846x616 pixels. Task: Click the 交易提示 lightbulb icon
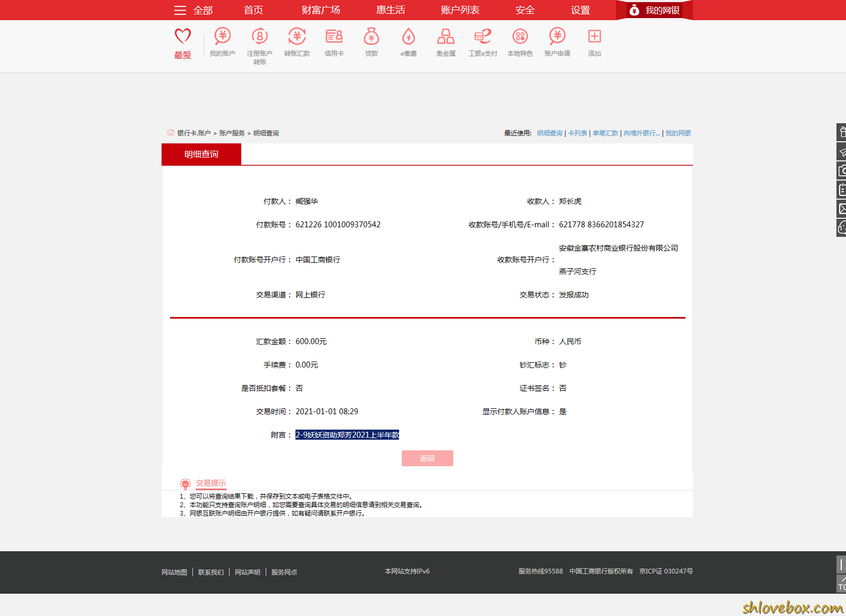(x=185, y=483)
